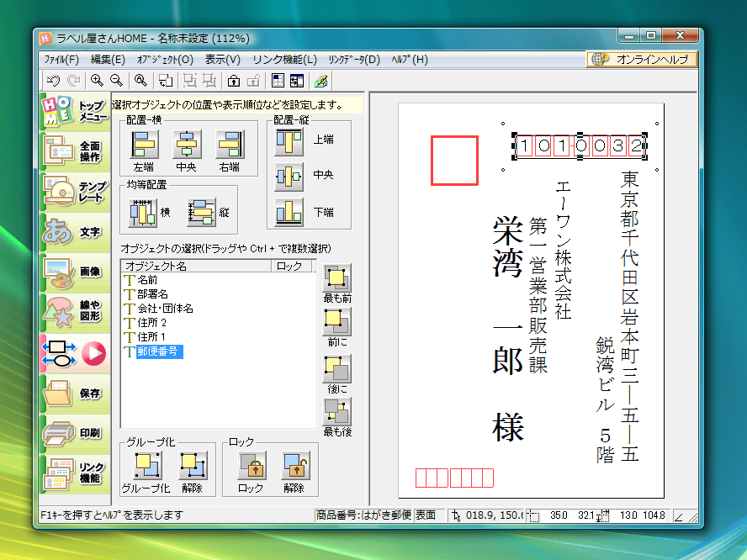Click the red stamp box on postcard
This screenshot has height=560, width=747.
454,161
